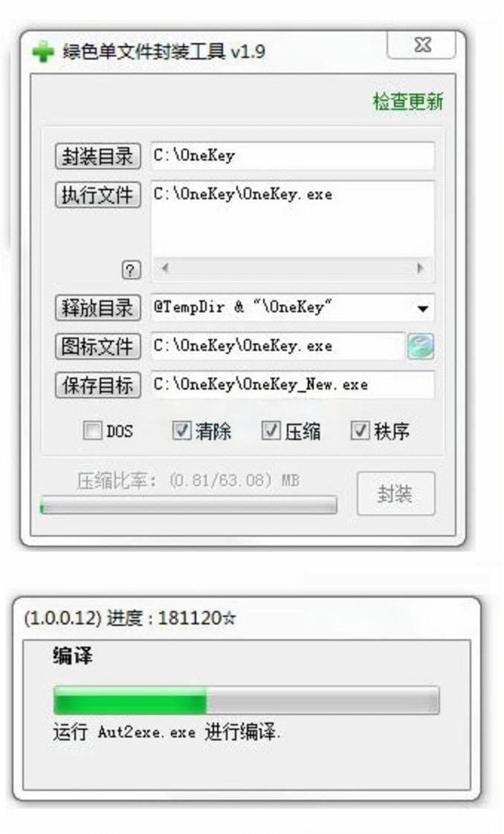Image resolution: width=504 pixels, height=834 pixels.
Task: Disable the 秩序 checkbox
Action: coord(360,430)
